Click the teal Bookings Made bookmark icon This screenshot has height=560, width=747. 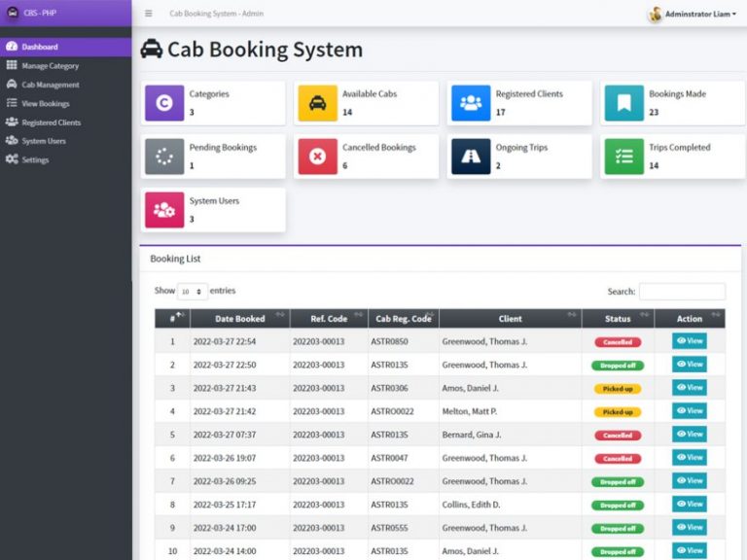click(623, 103)
